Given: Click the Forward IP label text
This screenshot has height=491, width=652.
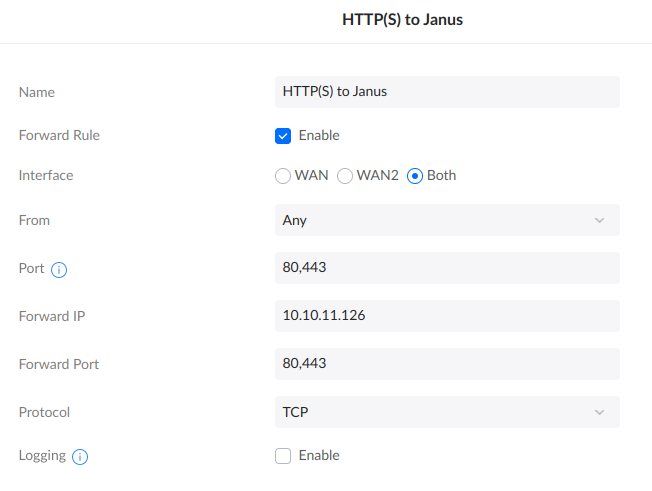Looking at the screenshot, I should (x=52, y=316).
